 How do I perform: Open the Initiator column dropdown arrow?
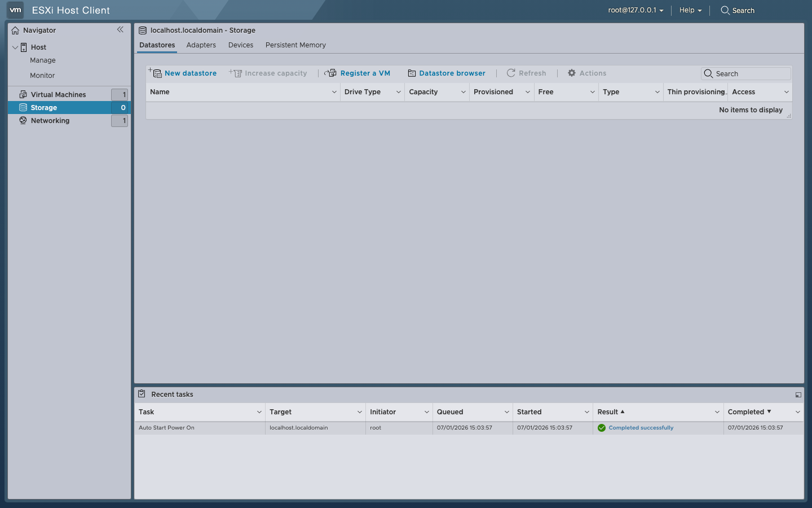427,412
